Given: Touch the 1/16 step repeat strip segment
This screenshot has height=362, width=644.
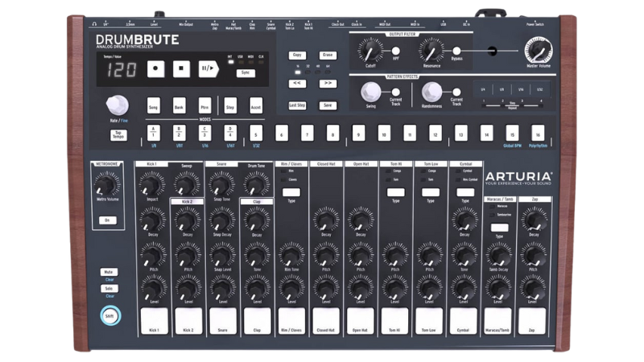Looking at the screenshot, I should 521,89.
